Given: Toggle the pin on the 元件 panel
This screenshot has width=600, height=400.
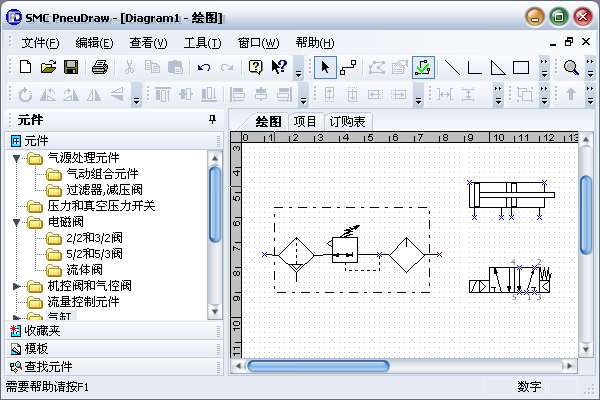Looking at the screenshot, I should click(211, 120).
